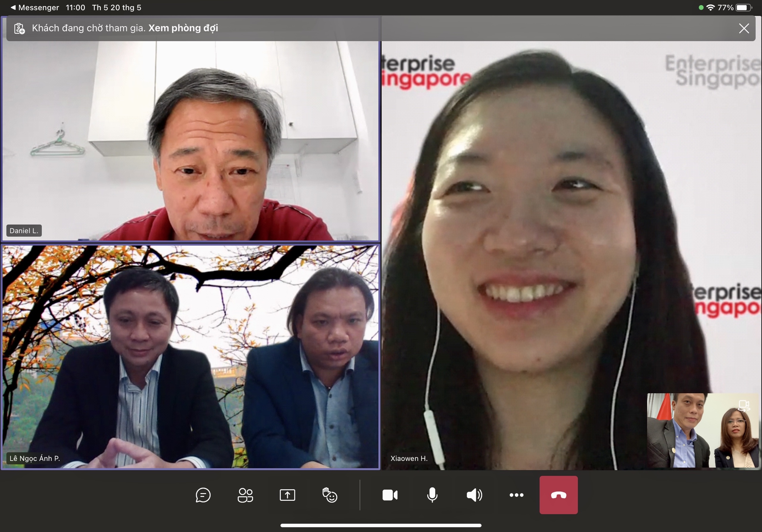Viewport: 762px width, 532px height.
Task: Click "Xem phòng đợi" to view lobby
Action: click(183, 28)
